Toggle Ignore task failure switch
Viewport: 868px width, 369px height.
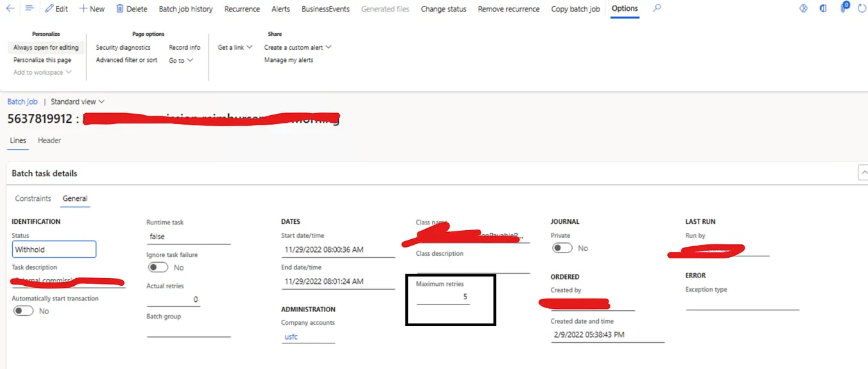click(x=158, y=267)
